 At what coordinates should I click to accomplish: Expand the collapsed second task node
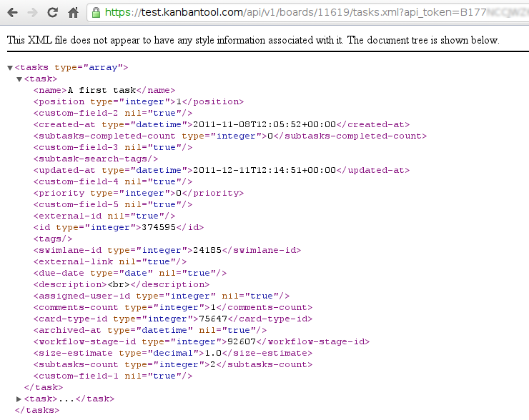[x=19, y=399]
